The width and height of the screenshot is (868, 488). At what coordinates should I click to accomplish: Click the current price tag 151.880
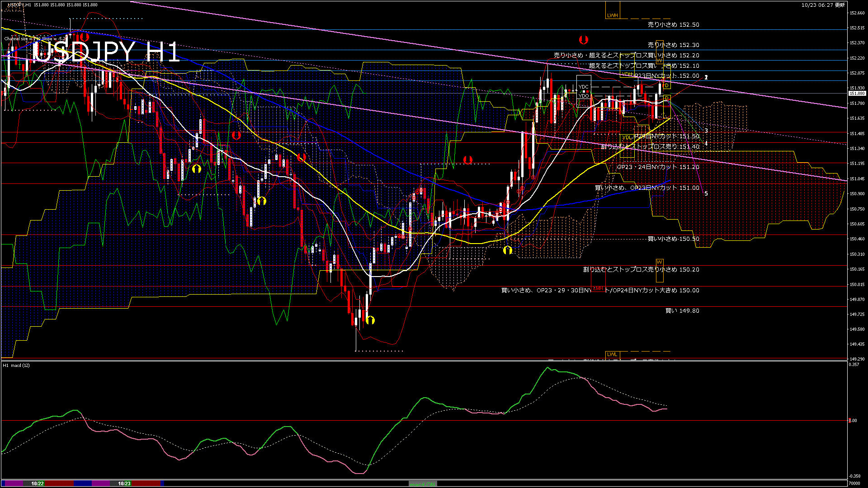[857, 94]
